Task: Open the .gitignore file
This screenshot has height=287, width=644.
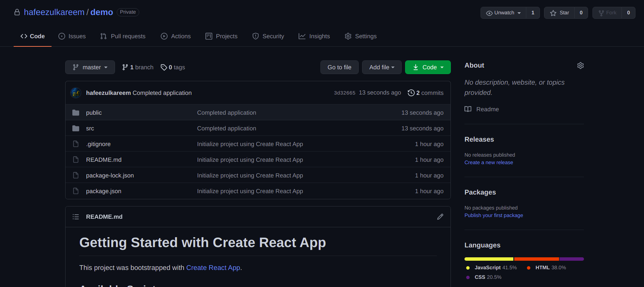Action: 98,144
